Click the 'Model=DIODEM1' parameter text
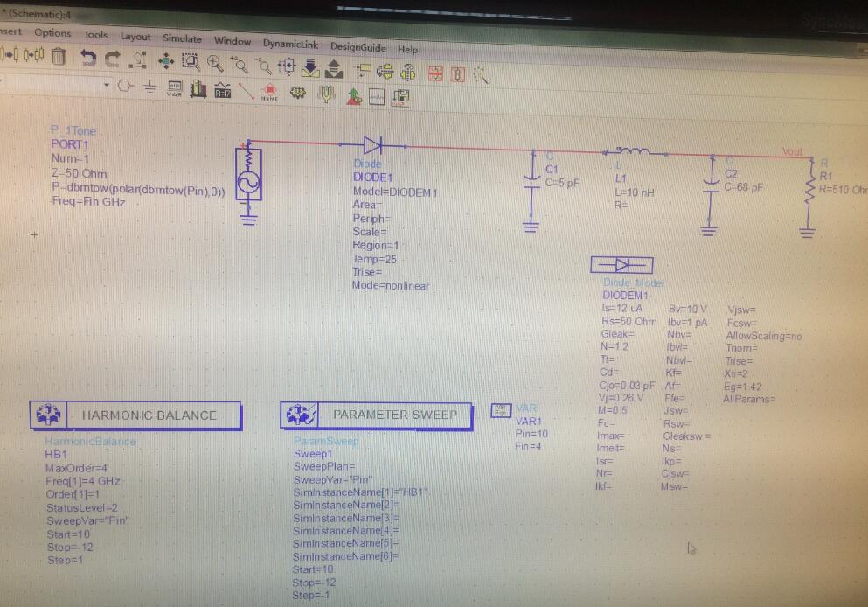868x607 pixels. (x=395, y=192)
